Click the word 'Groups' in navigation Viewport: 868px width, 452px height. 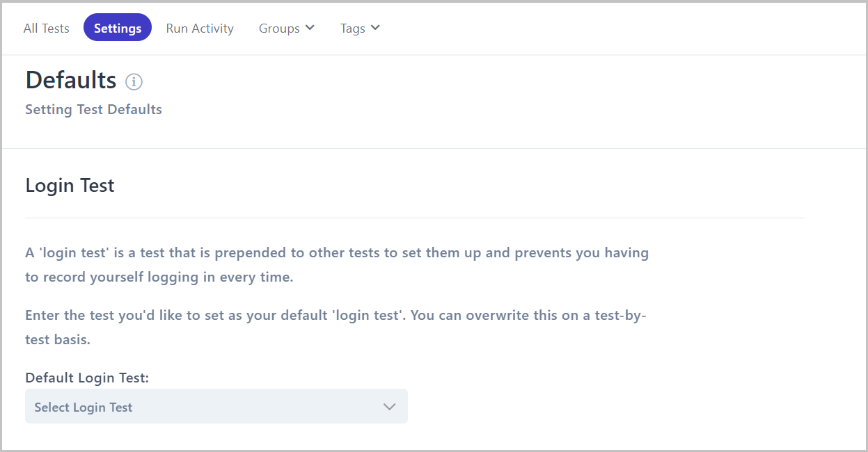279,29
